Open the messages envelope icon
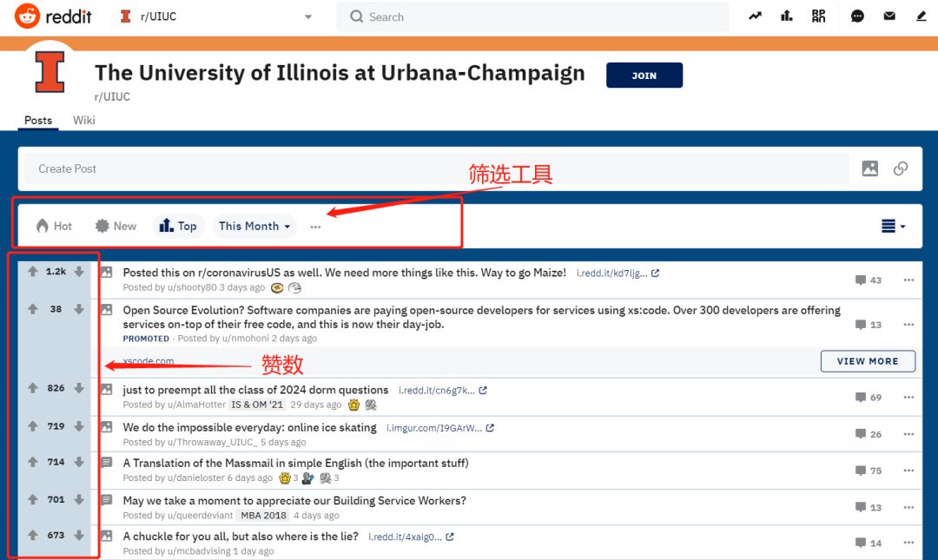The height and width of the screenshot is (560, 938). (x=889, y=16)
